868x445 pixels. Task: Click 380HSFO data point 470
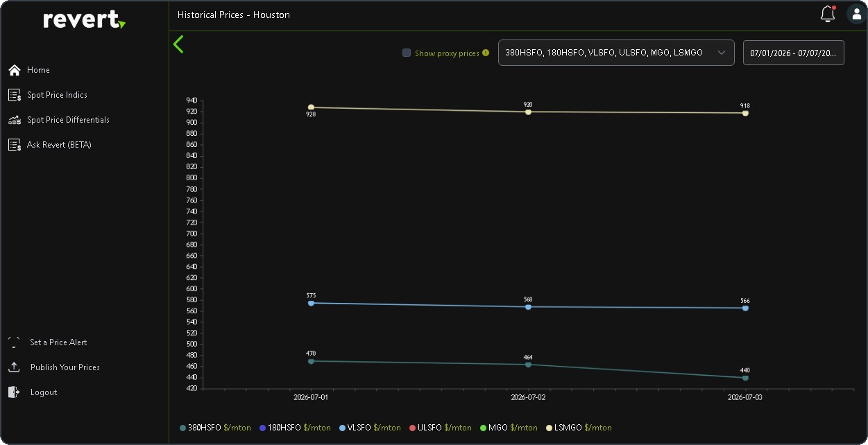click(311, 361)
